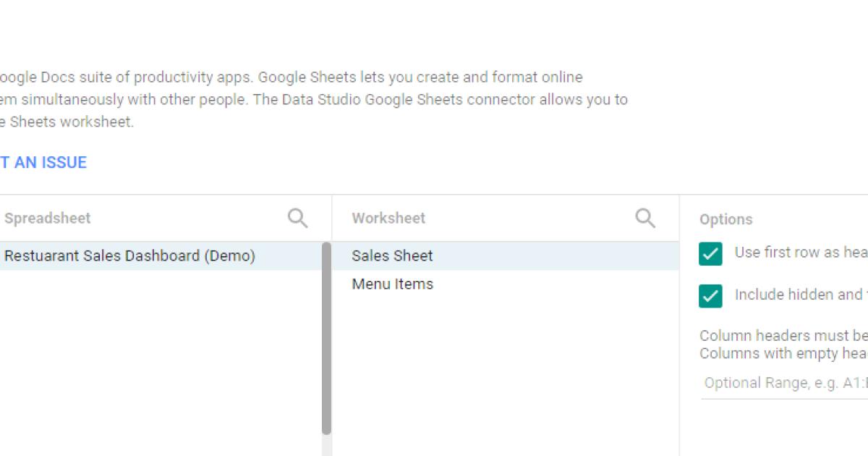Choose 'Menu Items' from the worksheet list
The height and width of the screenshot is (456, 868).
392,284
